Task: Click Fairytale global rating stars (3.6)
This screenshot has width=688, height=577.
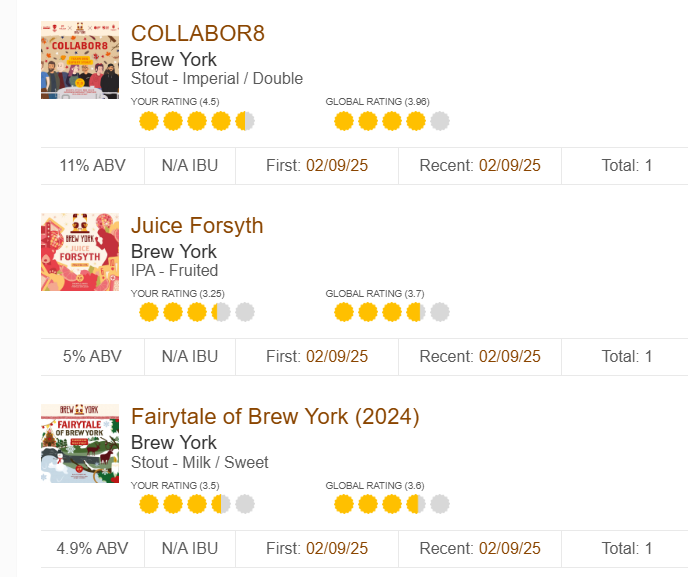Action: point(392,504)
